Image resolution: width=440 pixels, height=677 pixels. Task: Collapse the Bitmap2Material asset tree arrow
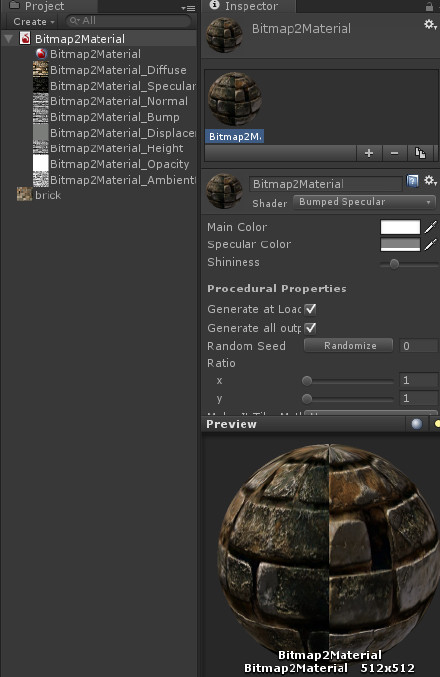8,39
